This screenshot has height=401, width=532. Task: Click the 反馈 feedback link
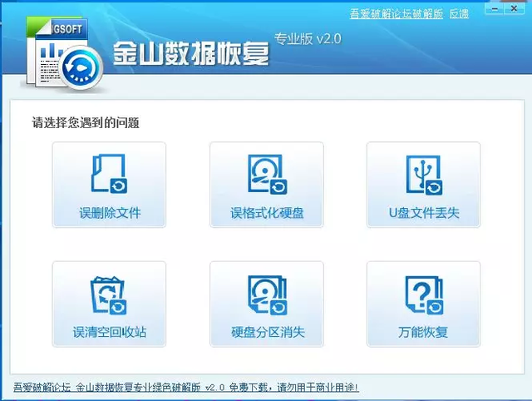(x=459, y=13)
